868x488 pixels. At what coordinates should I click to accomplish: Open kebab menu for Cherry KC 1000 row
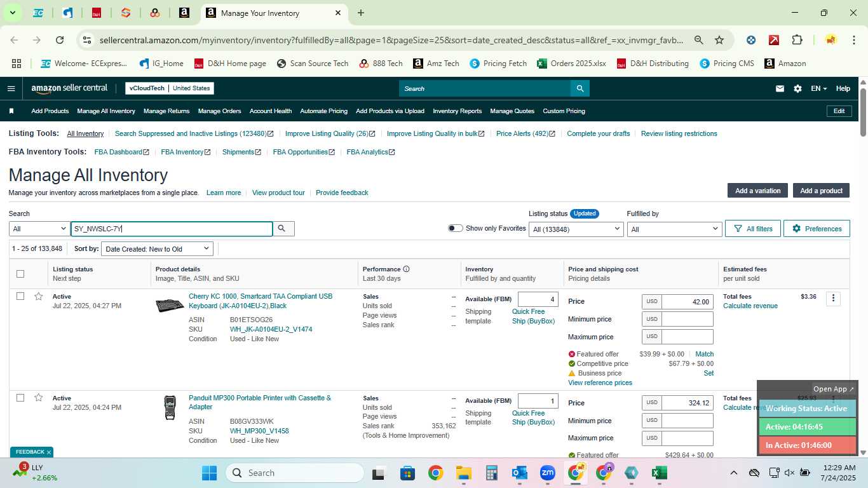coord(833,299)
